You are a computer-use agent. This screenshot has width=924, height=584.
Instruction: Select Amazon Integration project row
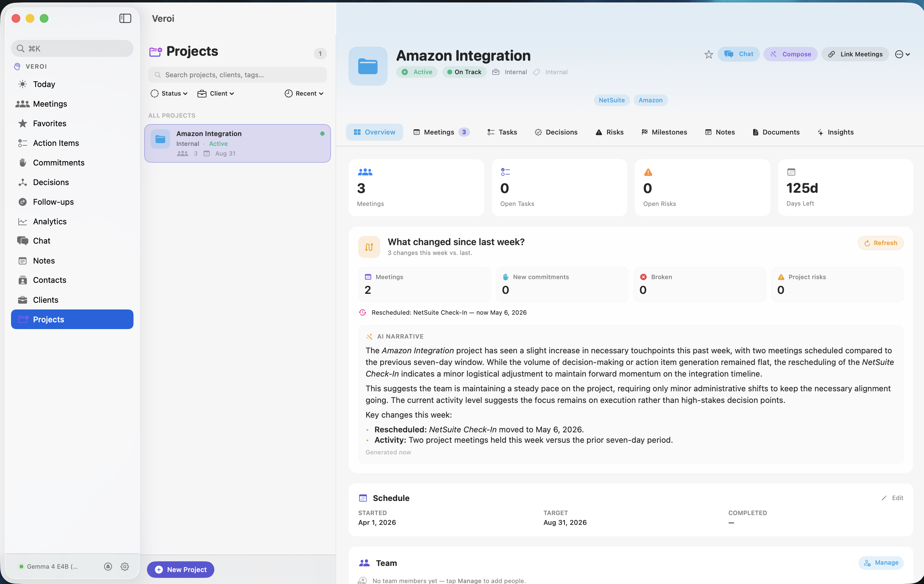click(238, 143)
